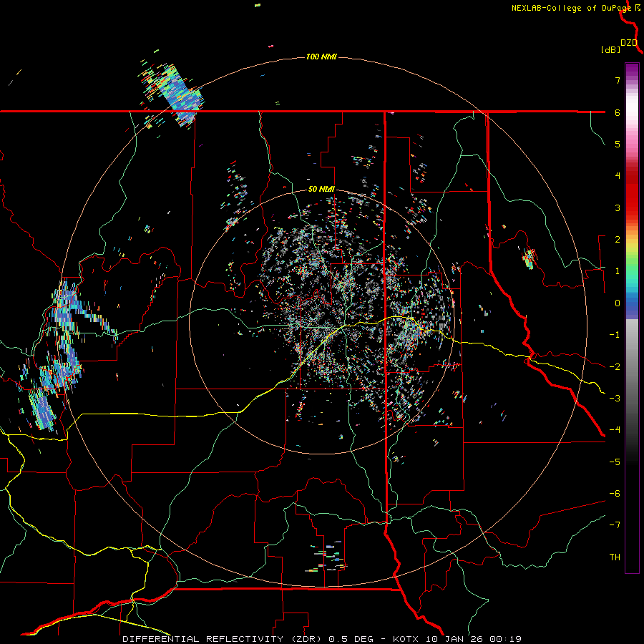
Task: Click the 0 dB scale value
Action: tap(618, 303)
